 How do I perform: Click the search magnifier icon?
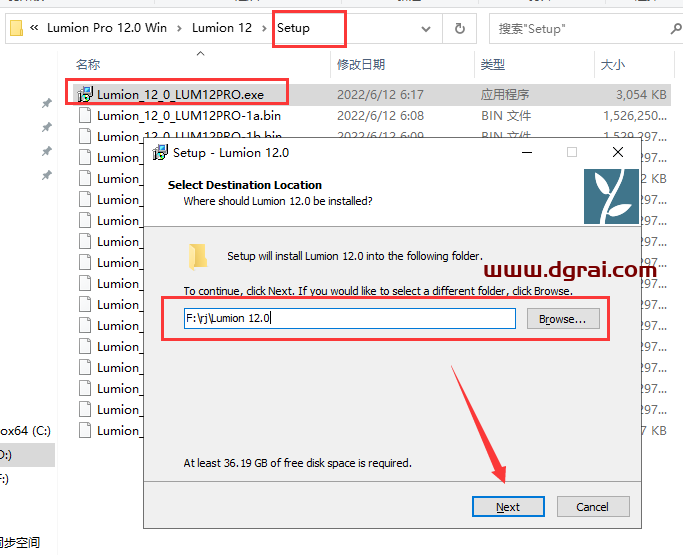coord(676,29)
